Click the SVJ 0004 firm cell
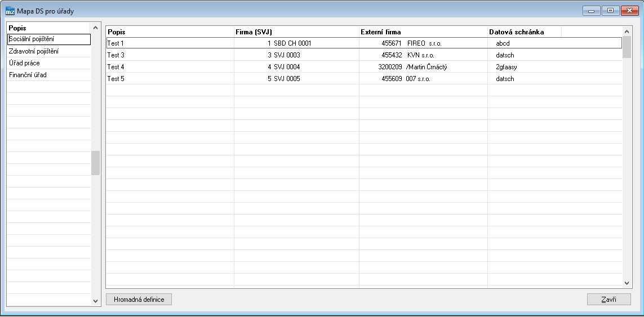644x317 pixels. click(x=296, y=67)
